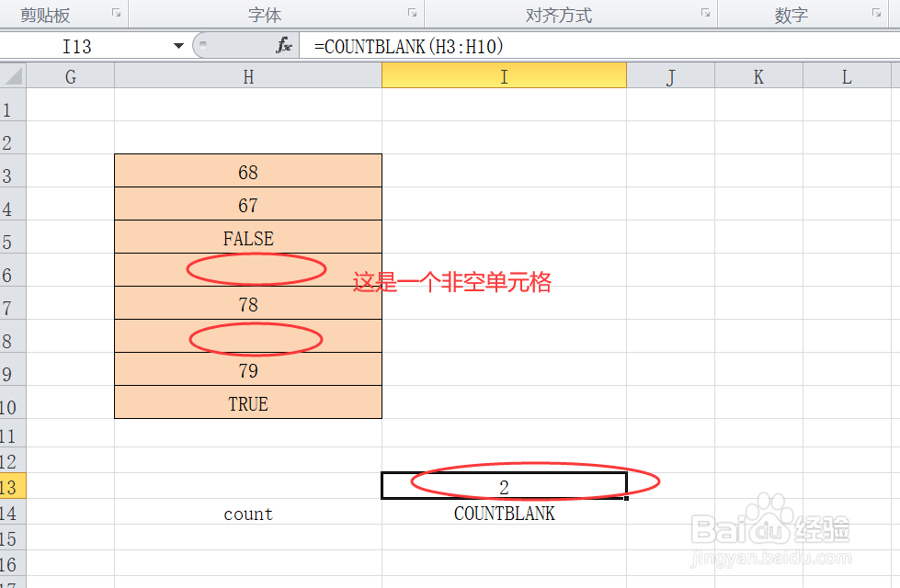Select the column H header
The height and width of the screenshot is (588, 900).
pyautogui.click(x=247, y=76)
